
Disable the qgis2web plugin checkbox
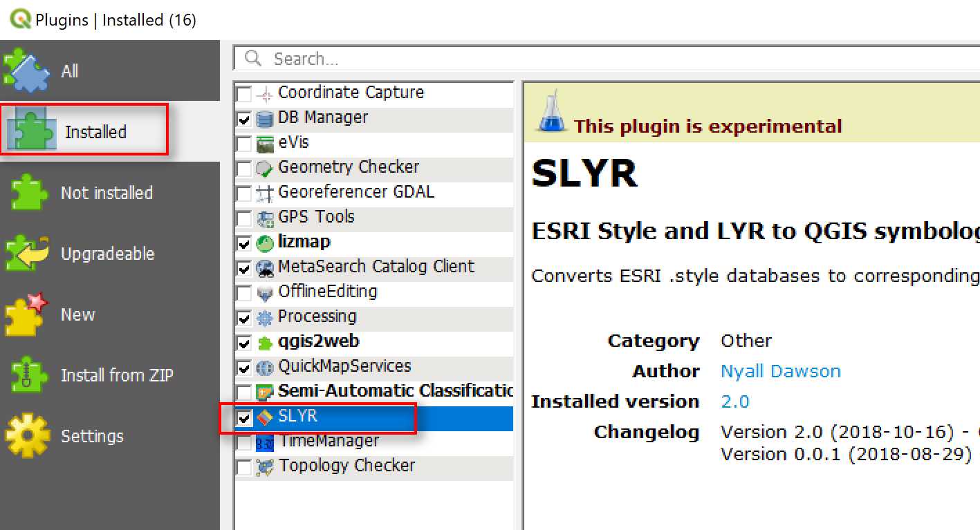(x=244, y=343)
